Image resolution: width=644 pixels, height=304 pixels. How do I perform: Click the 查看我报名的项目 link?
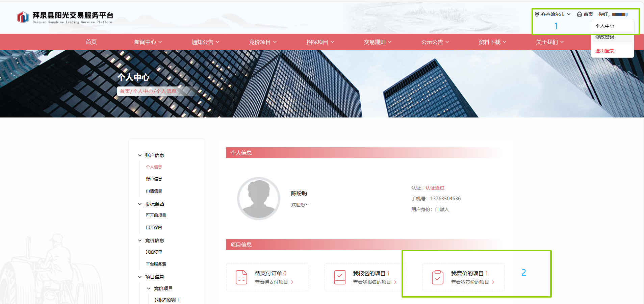(372, 282)
